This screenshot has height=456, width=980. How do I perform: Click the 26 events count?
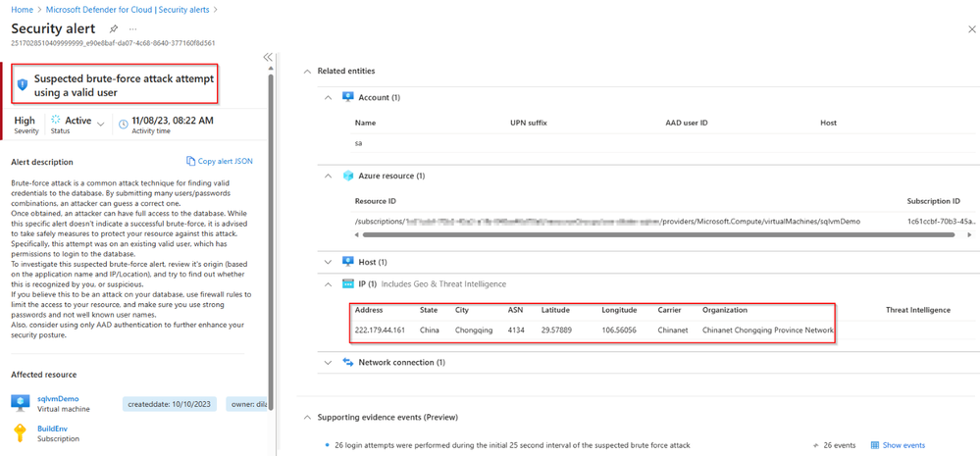(x=840, y=445)
